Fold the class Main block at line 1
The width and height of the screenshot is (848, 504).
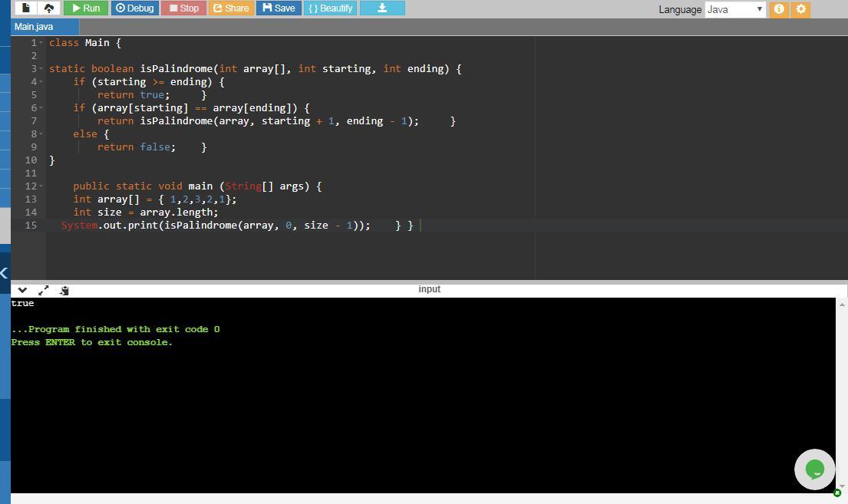40,43
